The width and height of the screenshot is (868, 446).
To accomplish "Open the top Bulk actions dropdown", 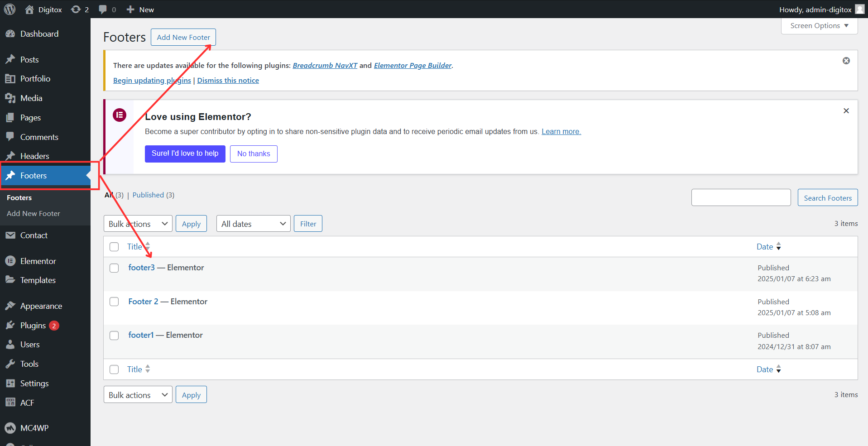I will 138,224.
